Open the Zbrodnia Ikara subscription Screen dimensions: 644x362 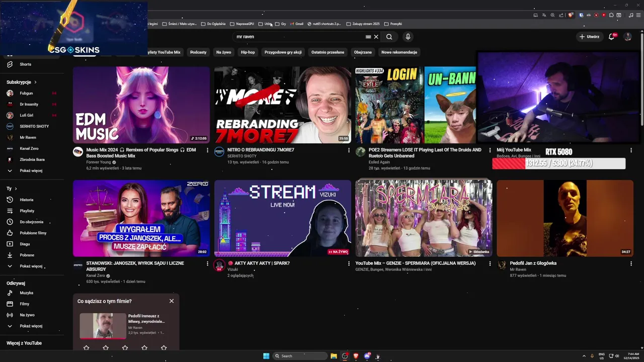pyautogui.click(x=32, y=159)
